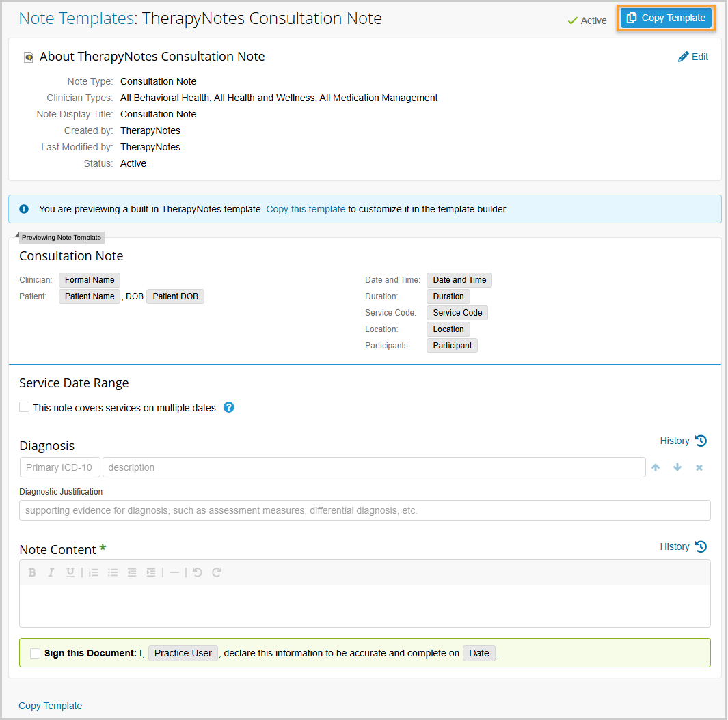
Task: Click the Active status indicator
Action: pyautogui.click(x=587, y=20)
